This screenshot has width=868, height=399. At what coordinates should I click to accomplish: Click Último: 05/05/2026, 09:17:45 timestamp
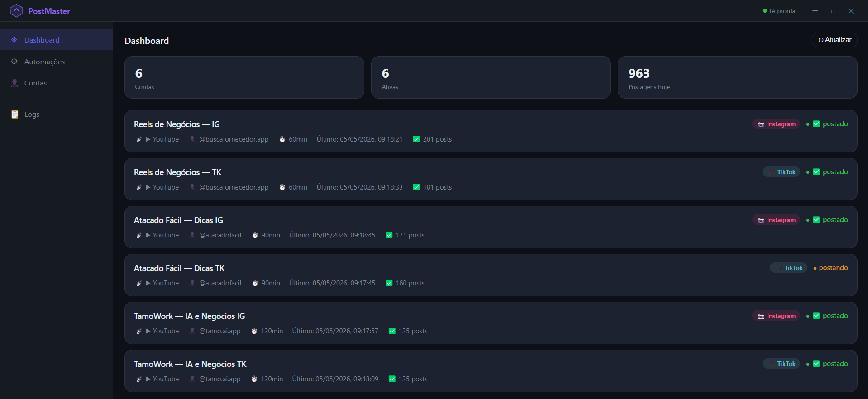click(333, 283)
